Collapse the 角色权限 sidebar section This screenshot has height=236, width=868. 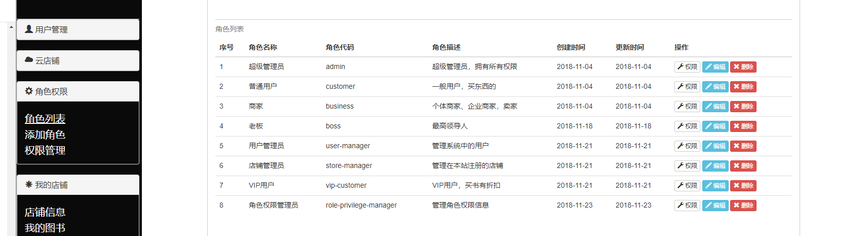tap(78, 91)
